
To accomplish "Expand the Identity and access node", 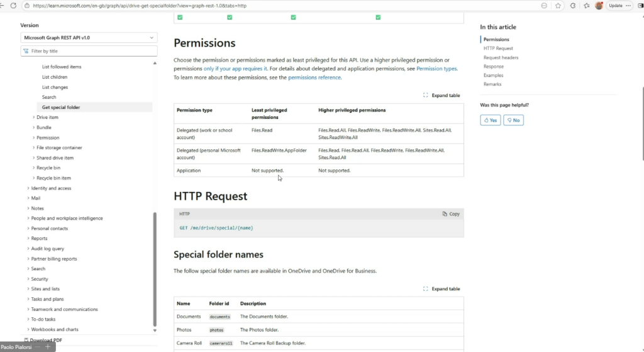I will (x=28, y=188).
